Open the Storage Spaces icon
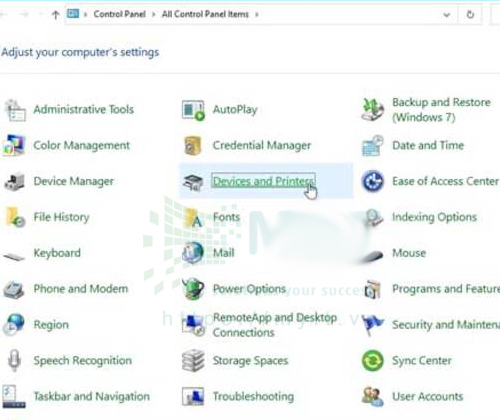 (x=193, y=361)
